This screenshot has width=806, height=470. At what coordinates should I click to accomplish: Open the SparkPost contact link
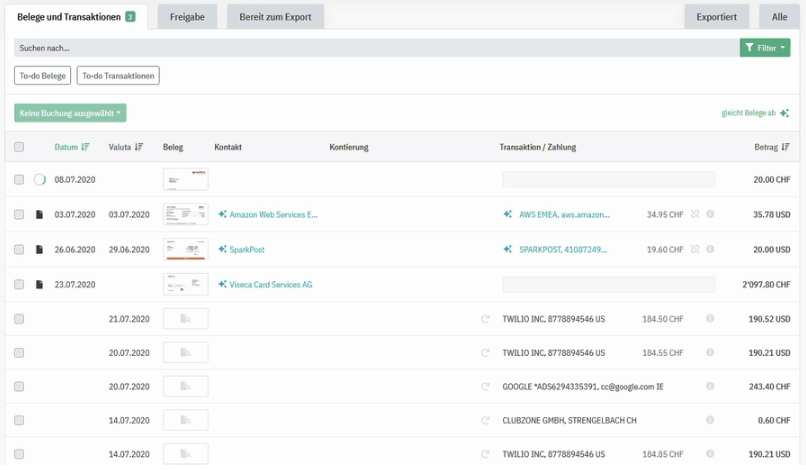(x=247, y=249)
